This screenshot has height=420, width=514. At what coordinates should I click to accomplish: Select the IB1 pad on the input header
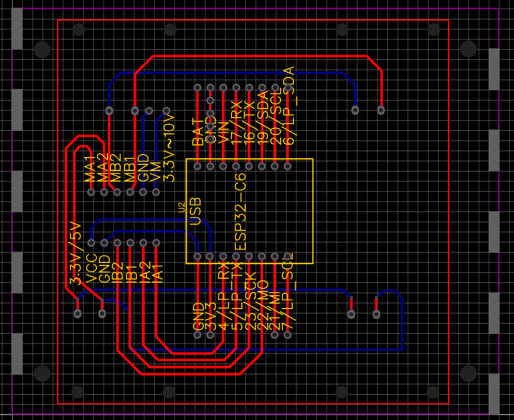point(130,243)
